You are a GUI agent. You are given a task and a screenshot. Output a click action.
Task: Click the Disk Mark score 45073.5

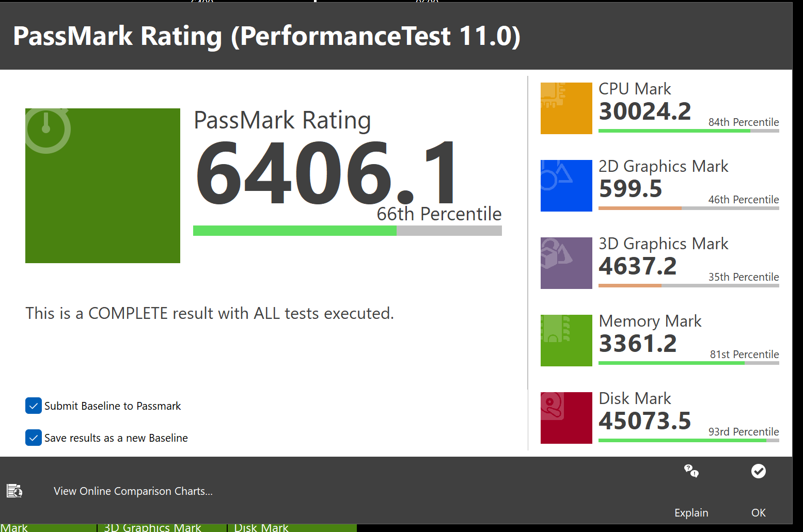point(645,421)
